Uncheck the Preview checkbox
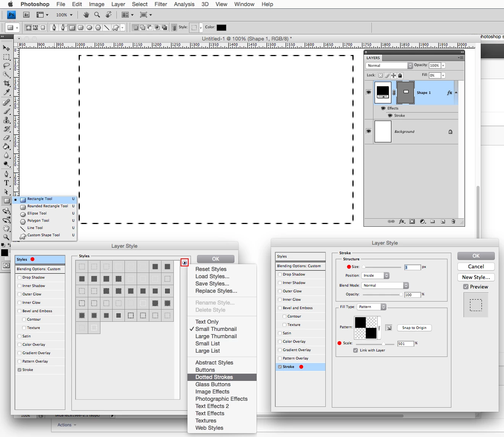Screen dimensions: 504x437 tap(466, 287)
